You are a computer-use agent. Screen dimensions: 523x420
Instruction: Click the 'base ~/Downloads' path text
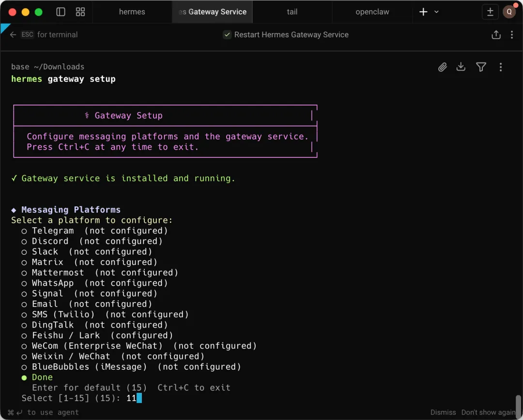click(x=47, y=67)
